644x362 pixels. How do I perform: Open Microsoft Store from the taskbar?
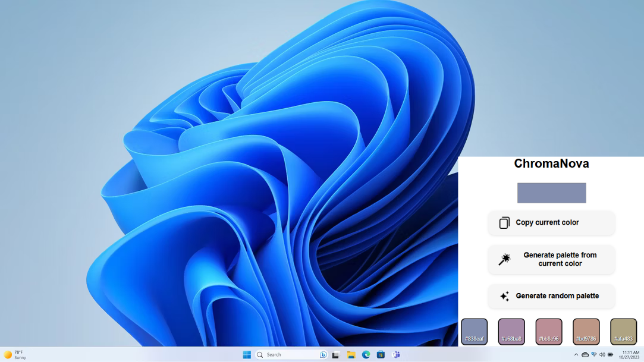[x=381, y=355]
